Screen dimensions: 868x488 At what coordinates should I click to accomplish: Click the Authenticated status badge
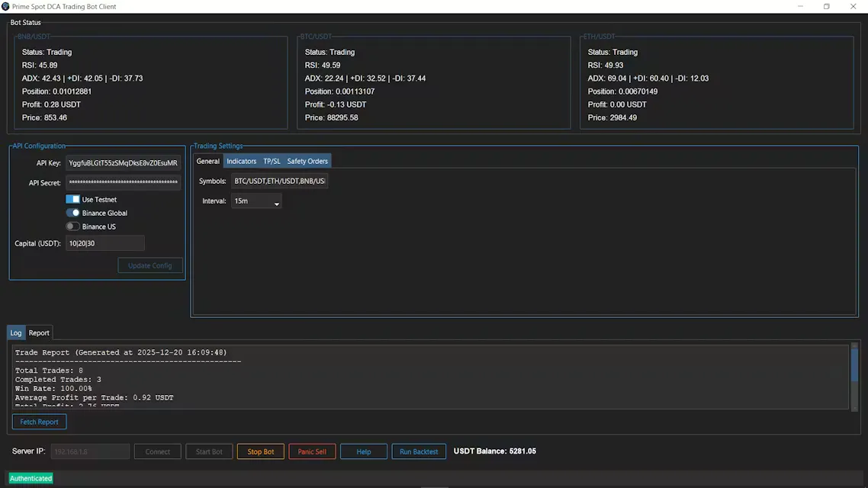point(31,479)
